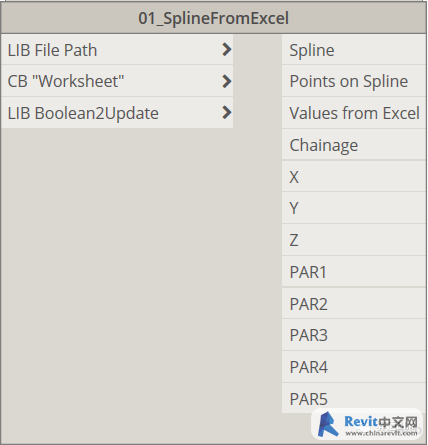The image size is (428, 445).
Task: Click the chevron beside CB "Worksheet"
Action: 227,81
